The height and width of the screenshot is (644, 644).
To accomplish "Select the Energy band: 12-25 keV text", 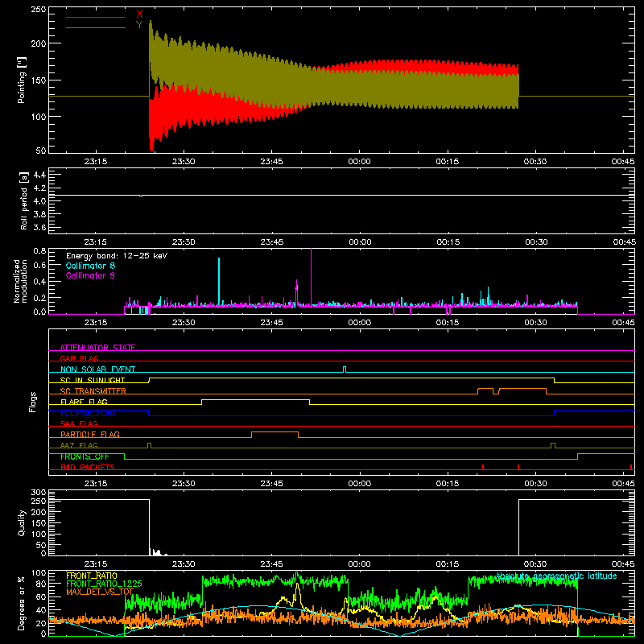I will tap(117, 256).
